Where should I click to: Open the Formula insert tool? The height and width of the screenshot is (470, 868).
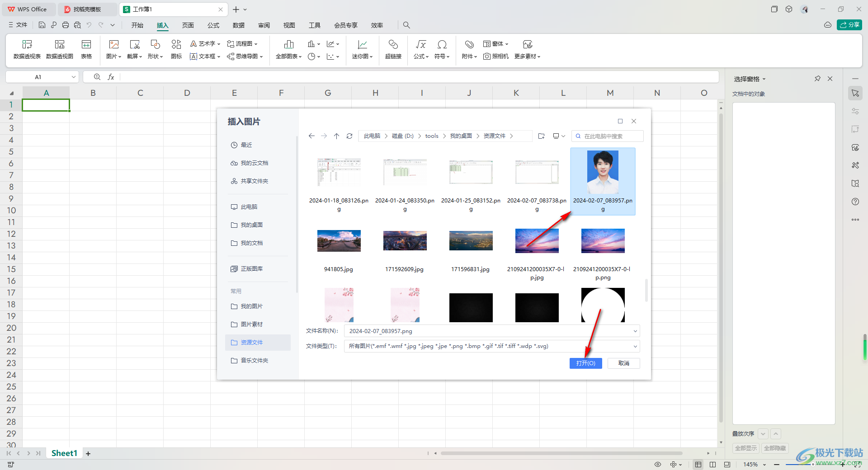tap(421, 49)
